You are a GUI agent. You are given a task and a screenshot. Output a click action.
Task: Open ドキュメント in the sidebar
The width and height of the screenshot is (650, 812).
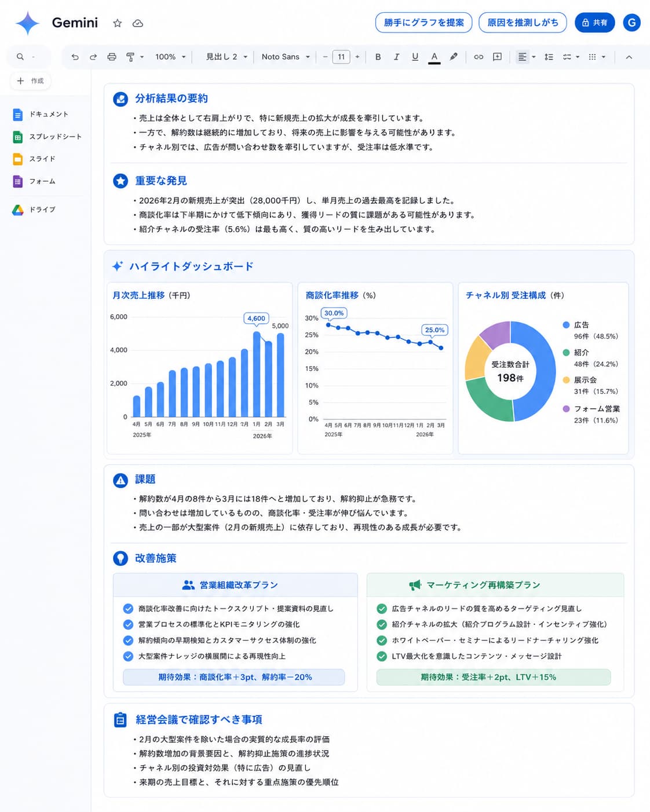click(41, 115)
